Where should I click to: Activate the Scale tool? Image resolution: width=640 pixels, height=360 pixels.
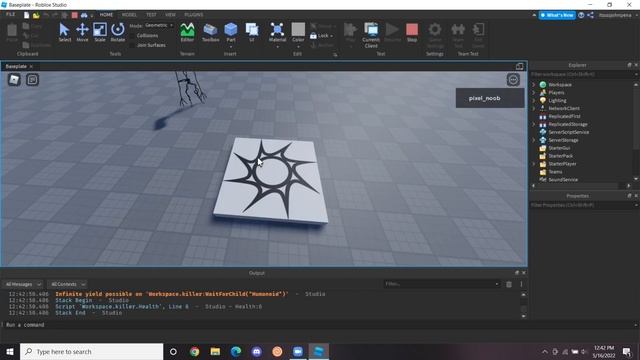click(x=100, y=32)
